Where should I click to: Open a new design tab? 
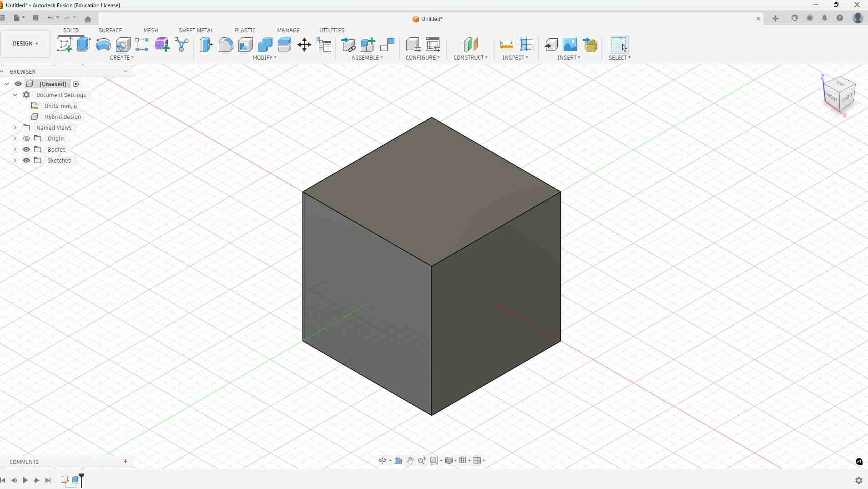776,19
